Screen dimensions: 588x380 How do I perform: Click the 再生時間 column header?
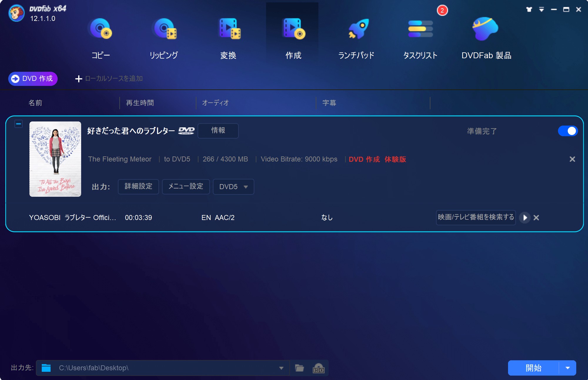140,103
